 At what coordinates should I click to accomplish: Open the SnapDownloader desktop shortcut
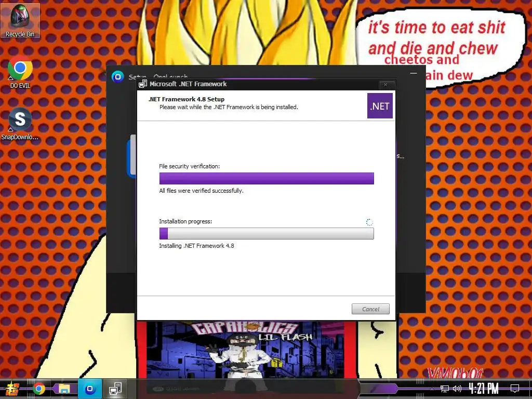coord(20,124)
